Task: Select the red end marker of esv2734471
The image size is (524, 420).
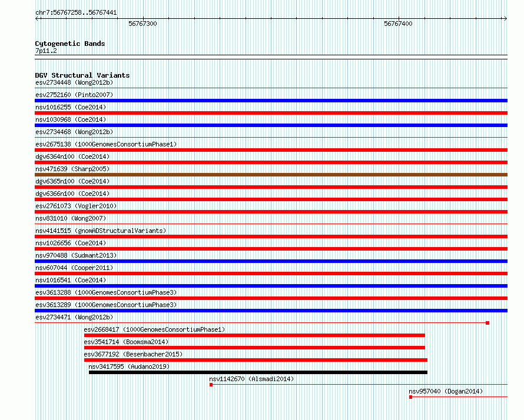Action: point(487,323)
